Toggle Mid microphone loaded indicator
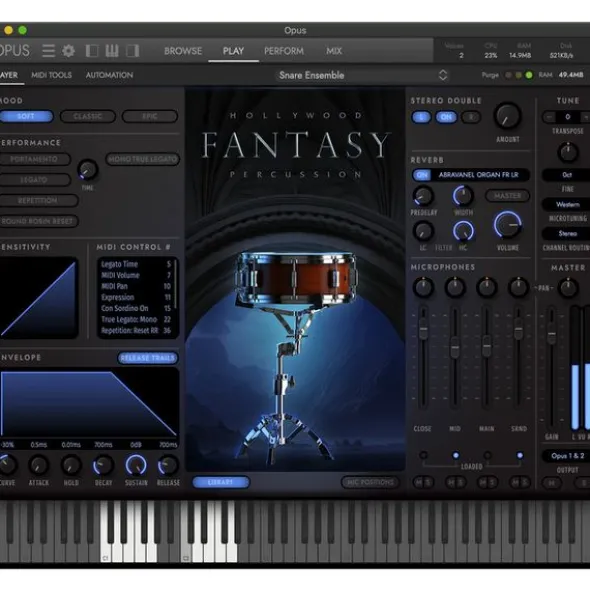 [456, 455]
